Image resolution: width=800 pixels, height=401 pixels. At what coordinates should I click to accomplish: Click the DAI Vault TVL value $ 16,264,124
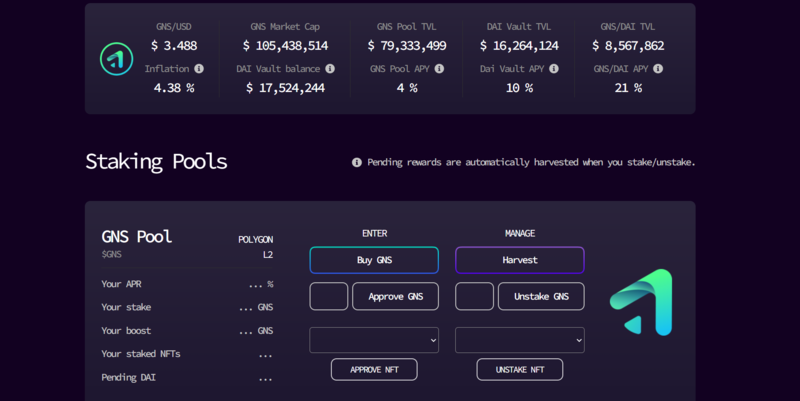point(519,46)
